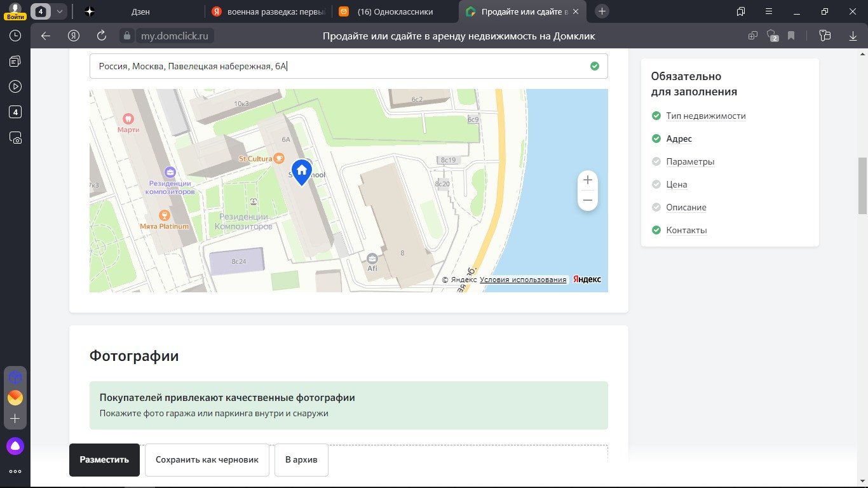Click the add-to-collection icon in address bar
Screen dimensions: 868x488
tap(753, 36)
